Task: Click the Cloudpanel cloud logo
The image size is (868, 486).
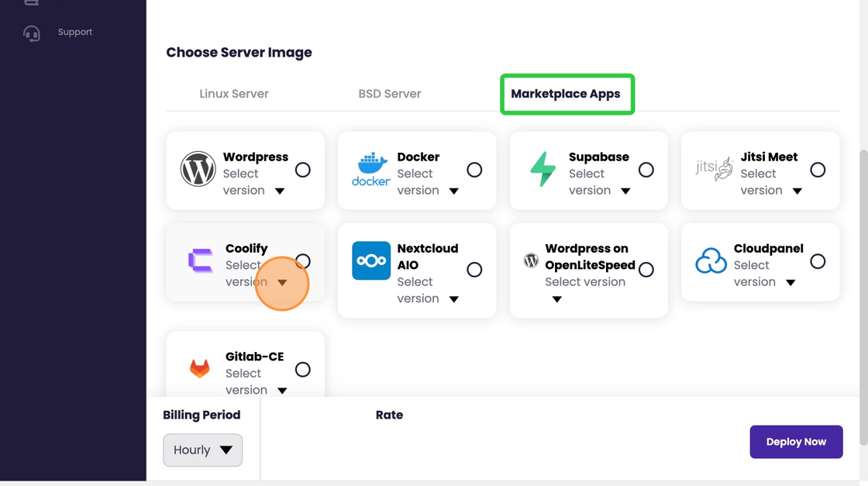Action: [x=711, y=261]
